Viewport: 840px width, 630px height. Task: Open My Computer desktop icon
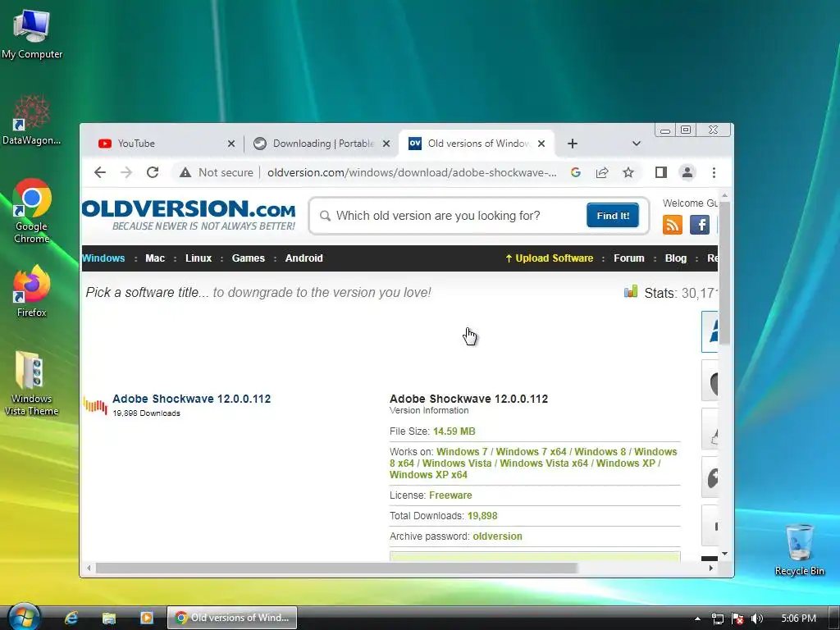32,34
